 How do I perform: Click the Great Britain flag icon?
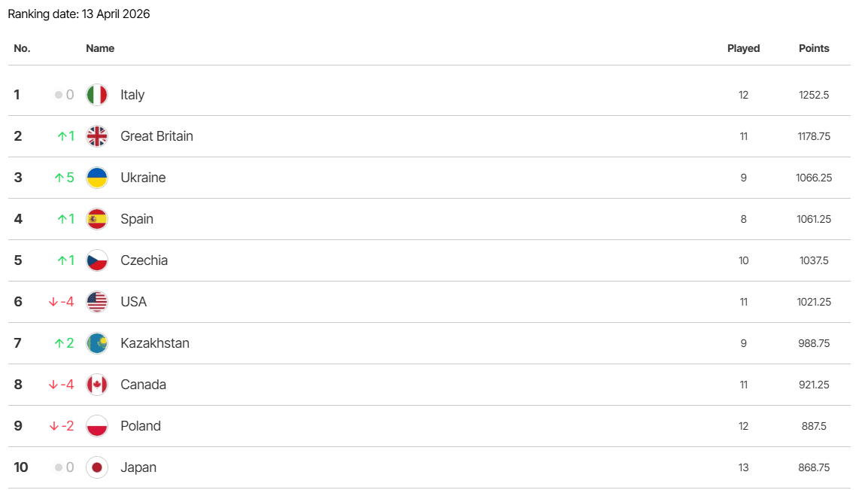point(97,136)
